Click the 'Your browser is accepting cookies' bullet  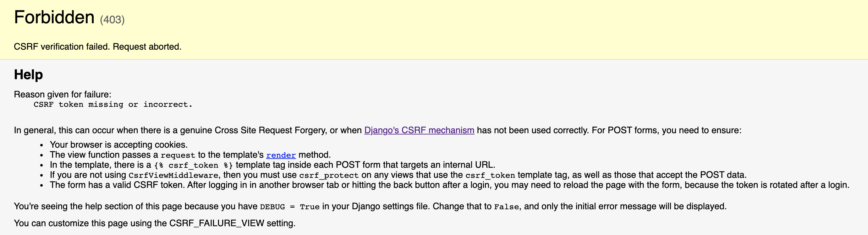pos(118,145)
